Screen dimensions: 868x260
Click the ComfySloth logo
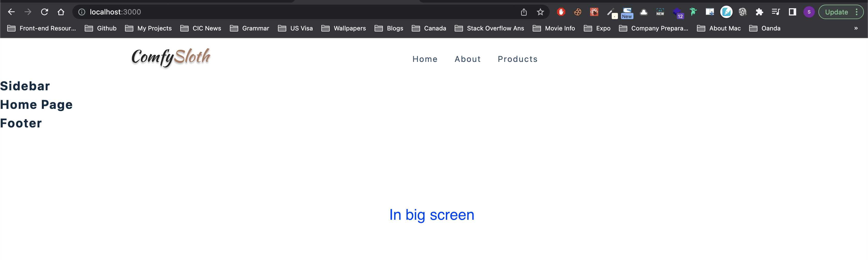click(171, 57)
